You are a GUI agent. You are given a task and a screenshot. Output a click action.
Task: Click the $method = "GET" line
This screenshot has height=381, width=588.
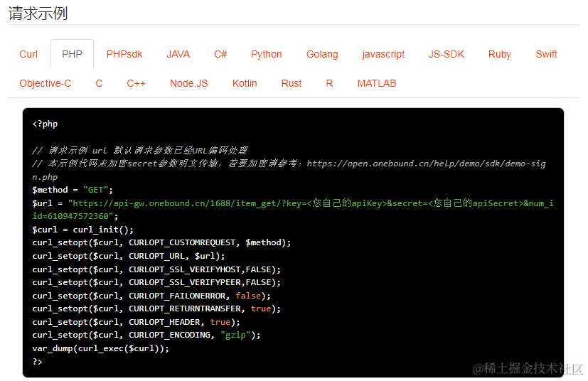tap(73, 190)
